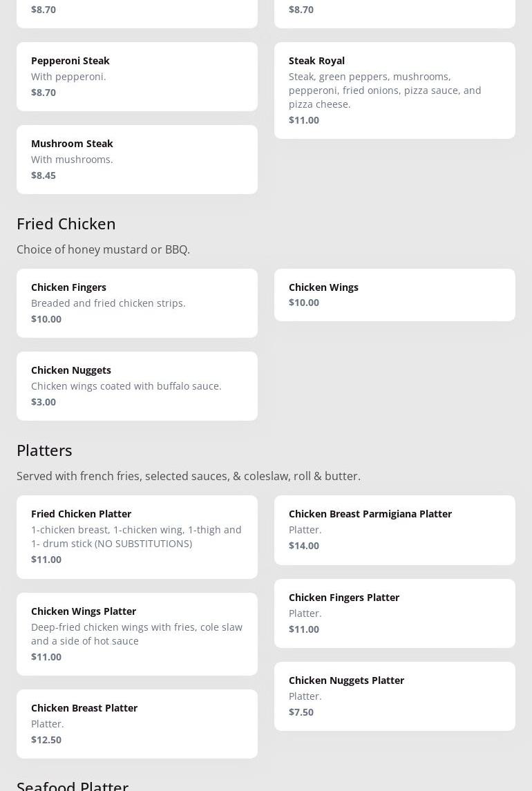Click the Platters section heading

44,450
